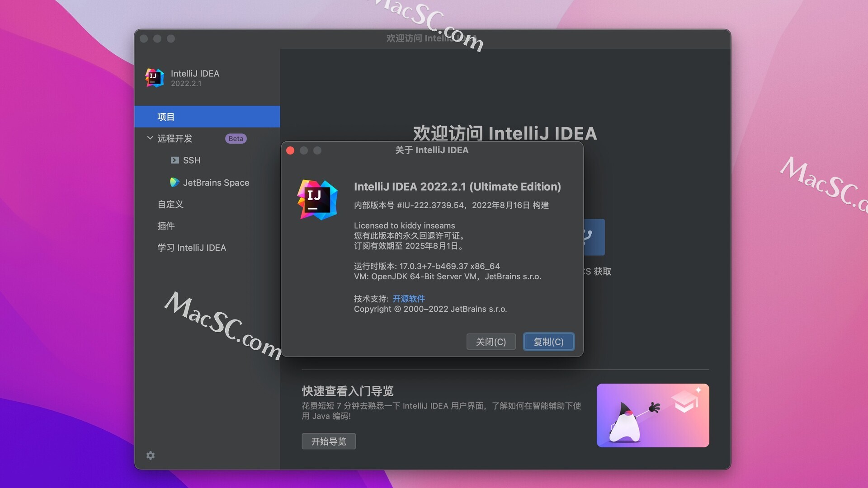Click the SSH terminal icon
The image size is (868, 488).
175,160
